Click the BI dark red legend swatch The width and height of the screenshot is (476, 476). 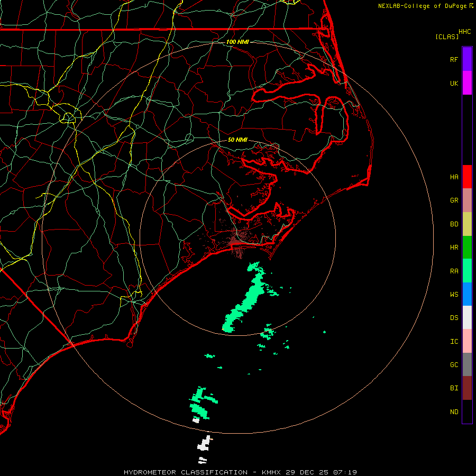[x=467, y=388]
